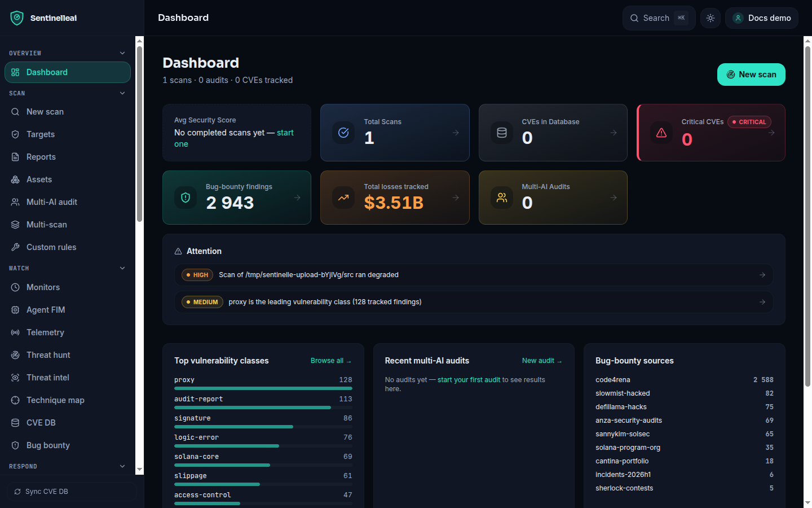Click the Critical CVEs warning triangle icon

tap(661, 133)
